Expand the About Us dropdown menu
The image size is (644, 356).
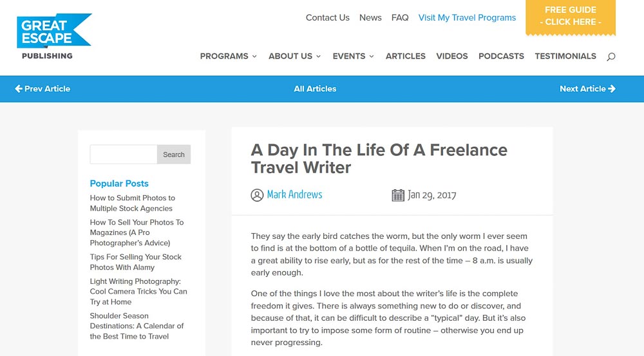[x=294, y=56]
